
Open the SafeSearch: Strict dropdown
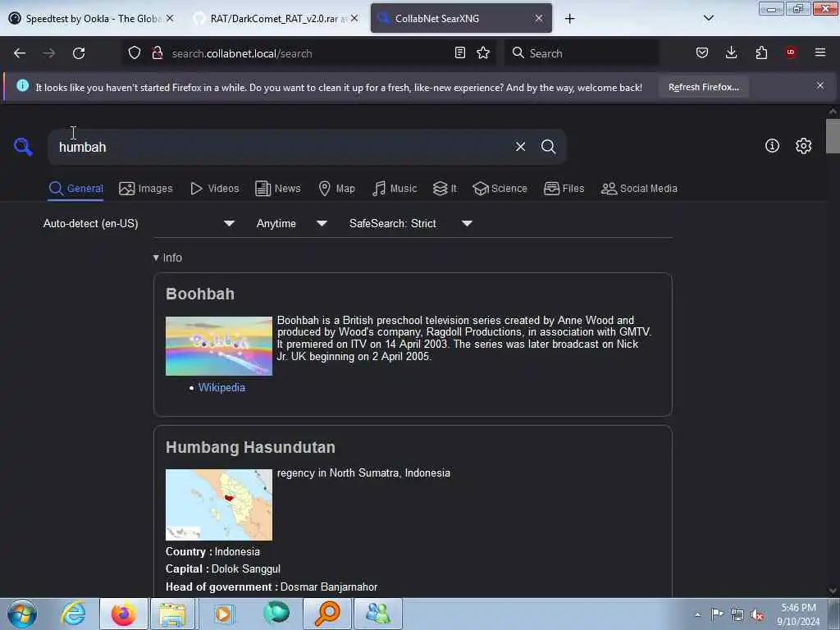point(410,223)
